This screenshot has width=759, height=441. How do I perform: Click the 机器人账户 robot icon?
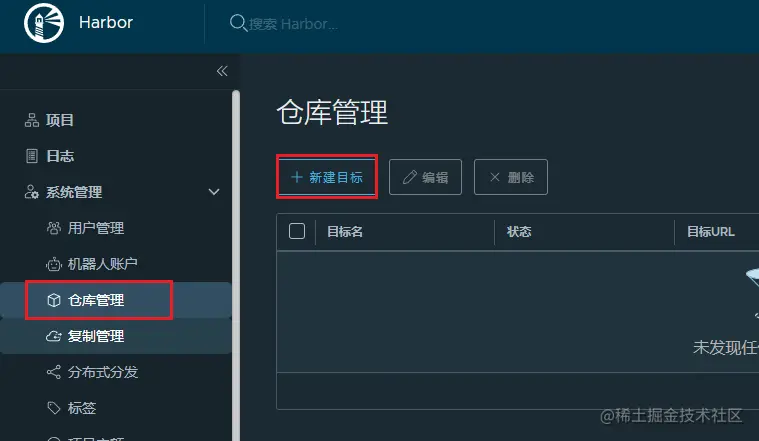[54, 264]
